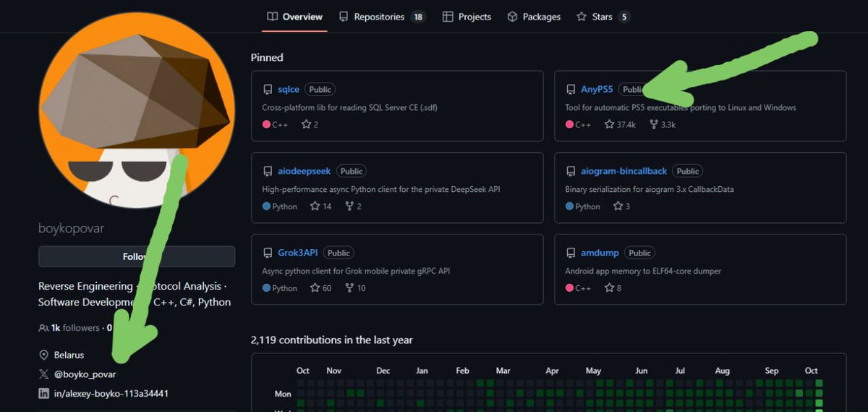Click the repo icon beside amdump
The image size is (868, 412).
click(x=571, y=253)
